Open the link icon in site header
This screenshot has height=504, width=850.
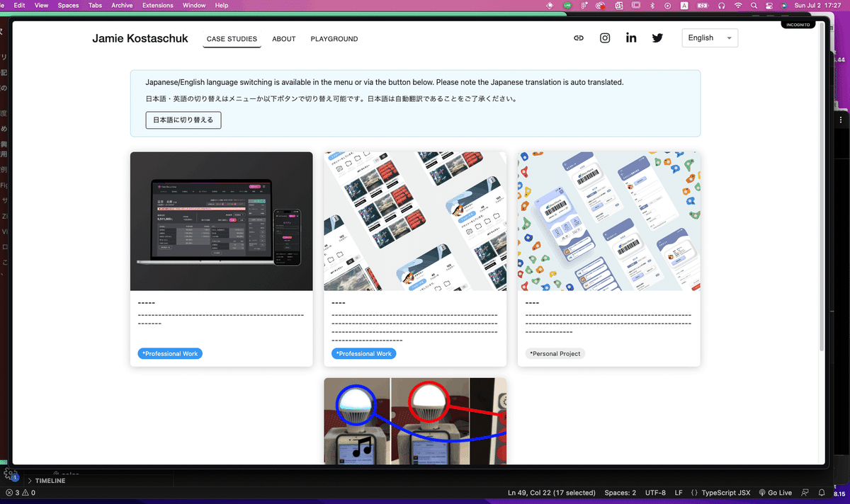click(x=579, y=38)
